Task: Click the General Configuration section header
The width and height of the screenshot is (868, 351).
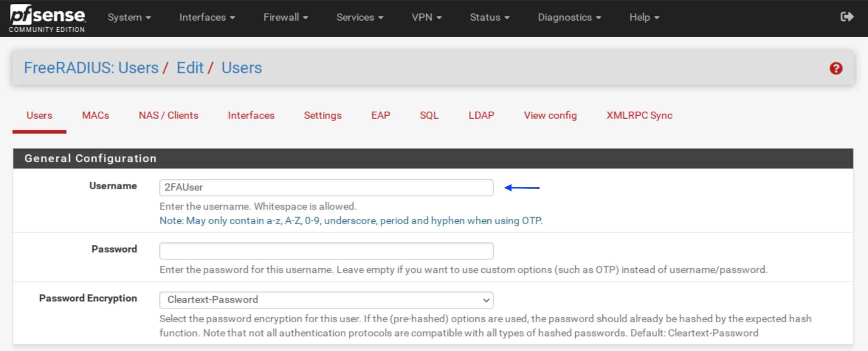Action: point(433,159)
